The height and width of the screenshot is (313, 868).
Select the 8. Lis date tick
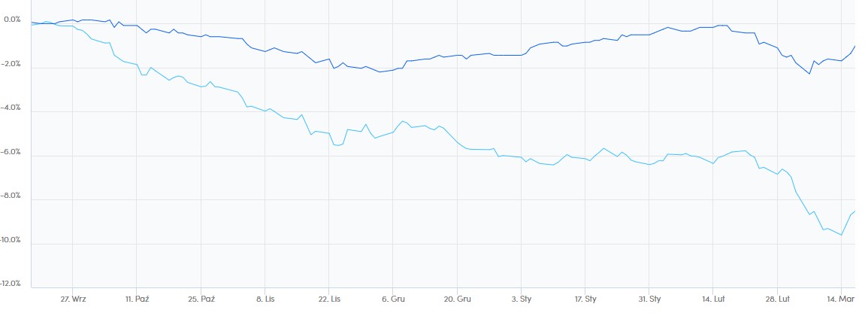pos(267,299)
